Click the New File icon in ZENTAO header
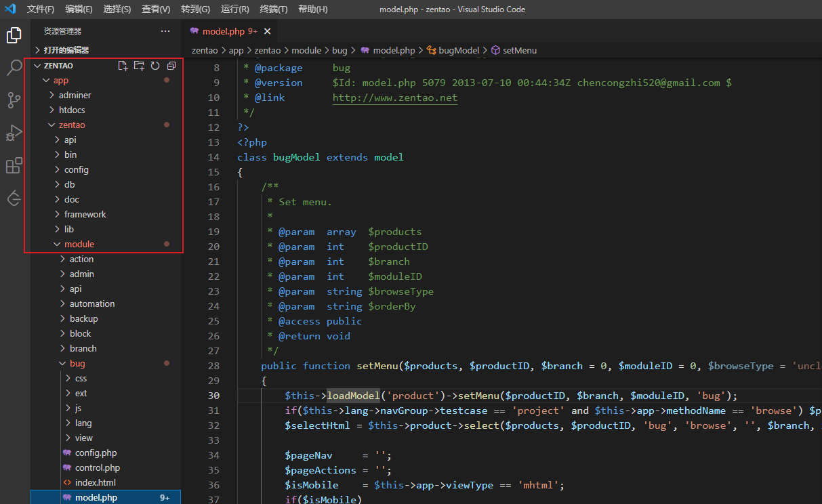Screen dimensions: 822x504 coord(123,66)
